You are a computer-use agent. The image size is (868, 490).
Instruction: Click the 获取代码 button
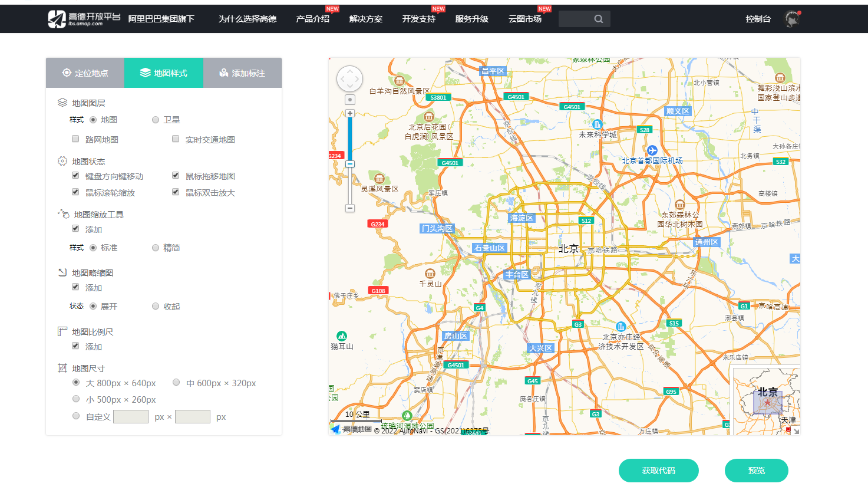pyautogui.click(x=659, y=471)
